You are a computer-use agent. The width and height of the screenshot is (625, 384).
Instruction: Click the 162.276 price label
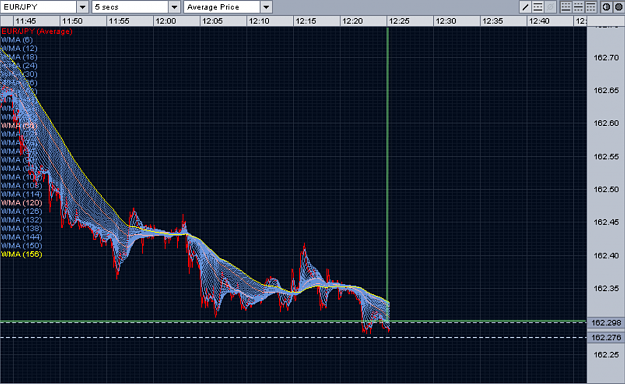tap(606, 338)
